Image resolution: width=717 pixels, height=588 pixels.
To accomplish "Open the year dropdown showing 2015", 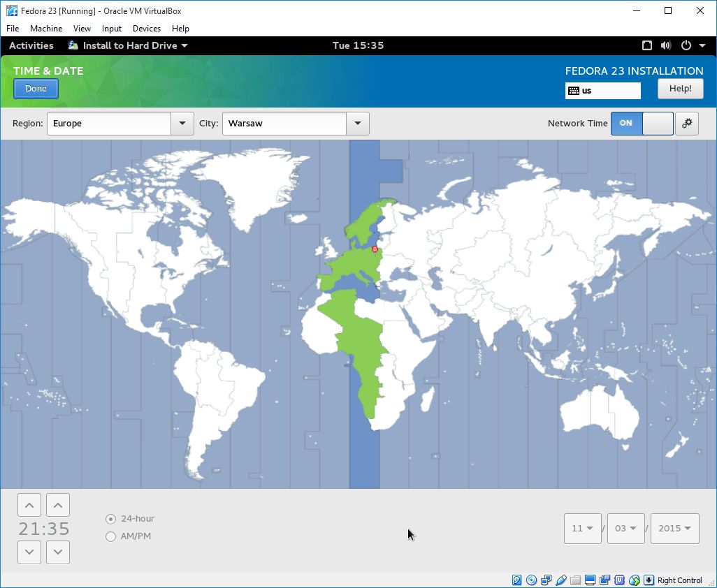I will tap(675, 529).
